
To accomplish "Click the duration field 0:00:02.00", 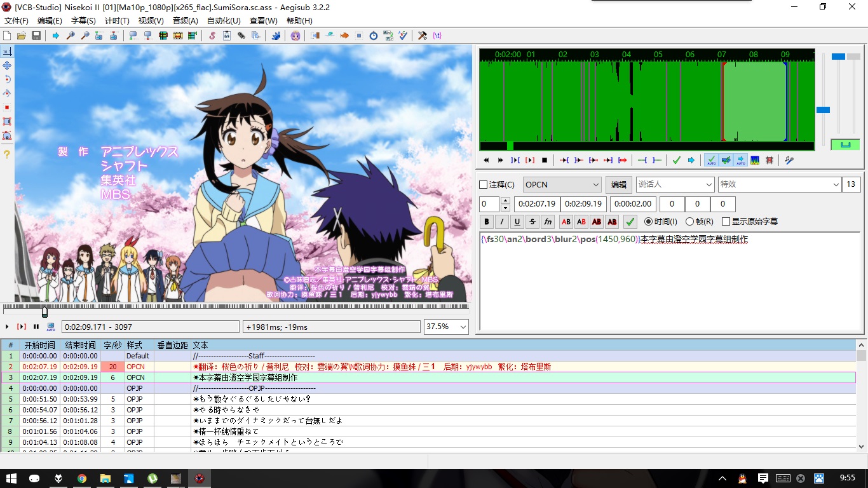I will pos(632,204).
